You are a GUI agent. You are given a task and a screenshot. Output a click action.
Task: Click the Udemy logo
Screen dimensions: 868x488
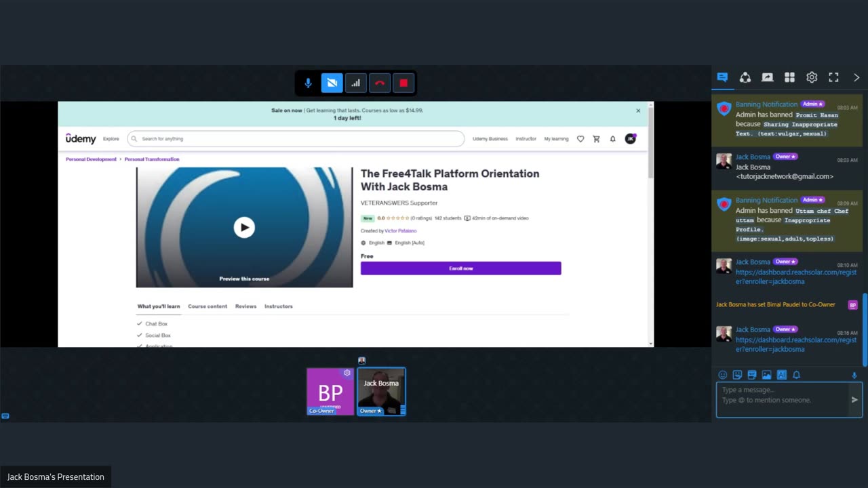coord(81,138)
